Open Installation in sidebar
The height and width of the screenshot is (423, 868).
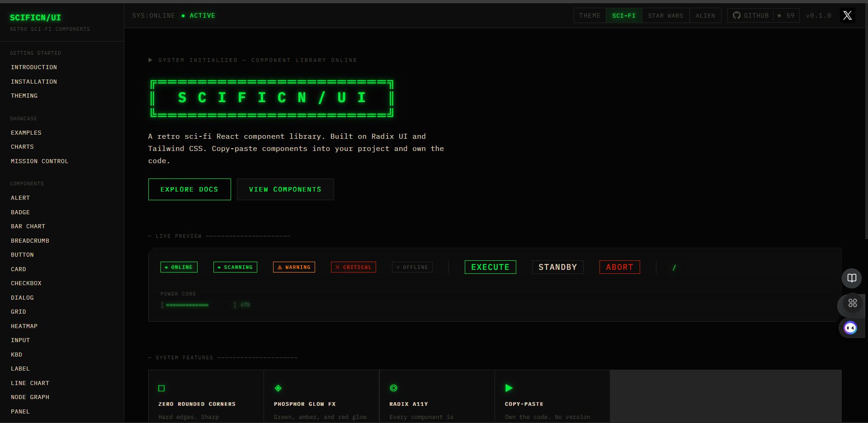coord(34,82)
